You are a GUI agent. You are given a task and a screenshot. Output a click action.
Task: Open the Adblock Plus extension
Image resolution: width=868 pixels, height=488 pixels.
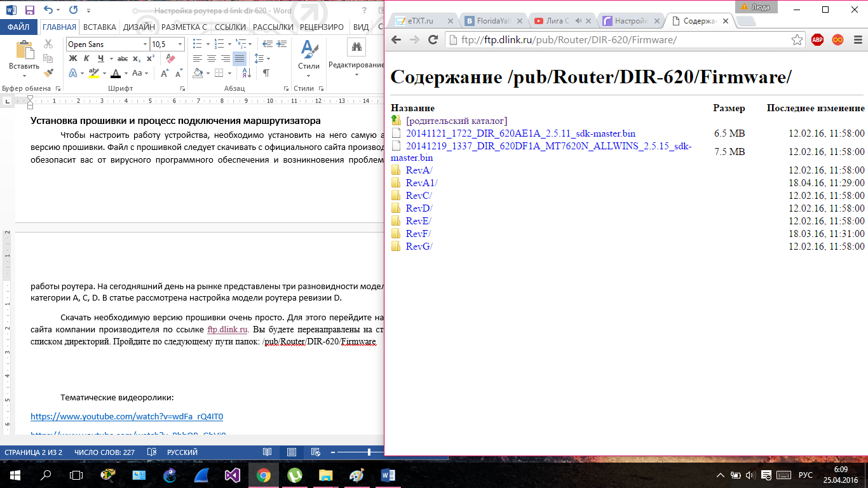pyautogui.click(x=817, y=39)
